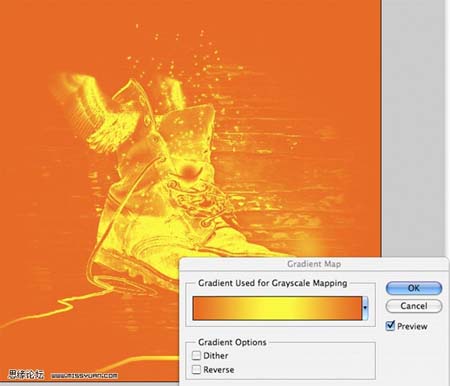
Task: Click the yellow wing on the boot
Action: (x=97, y=110)
